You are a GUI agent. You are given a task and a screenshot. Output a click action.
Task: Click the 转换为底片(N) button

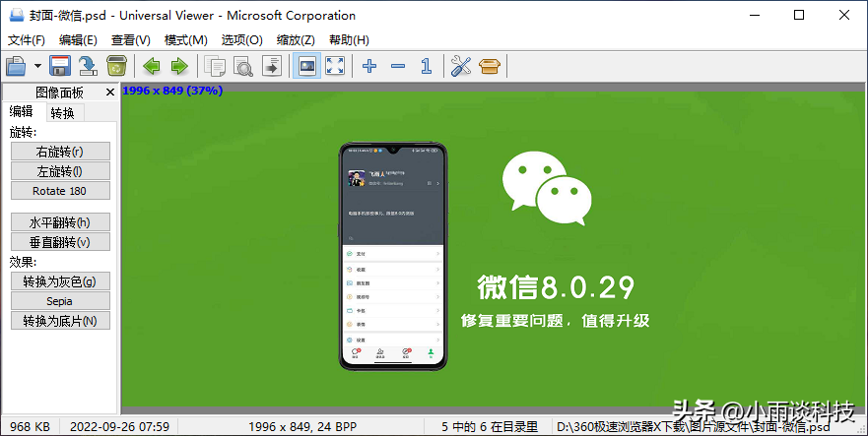coord(60,321)
